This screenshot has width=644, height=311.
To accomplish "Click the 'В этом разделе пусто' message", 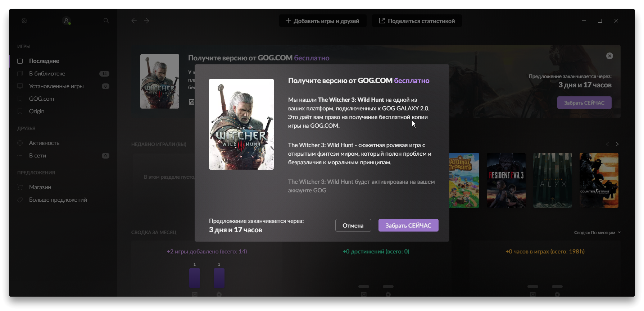I will pyautogui.click(x=169, y=177).
